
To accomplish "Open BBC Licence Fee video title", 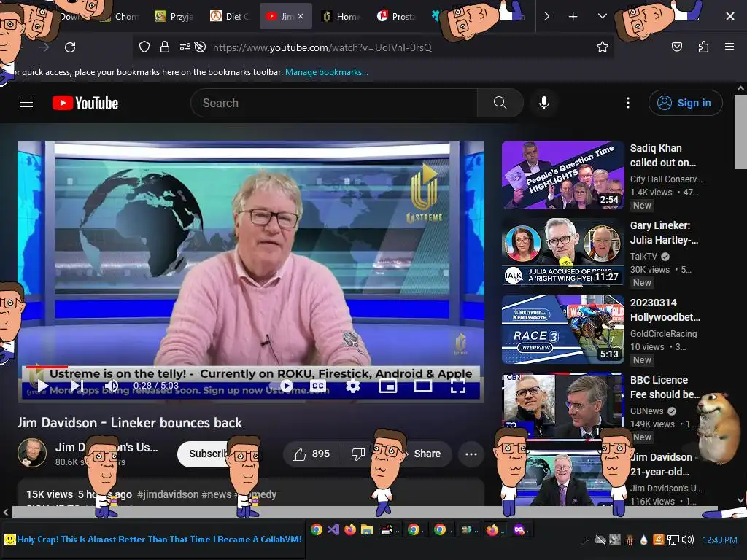I will 665,387.
